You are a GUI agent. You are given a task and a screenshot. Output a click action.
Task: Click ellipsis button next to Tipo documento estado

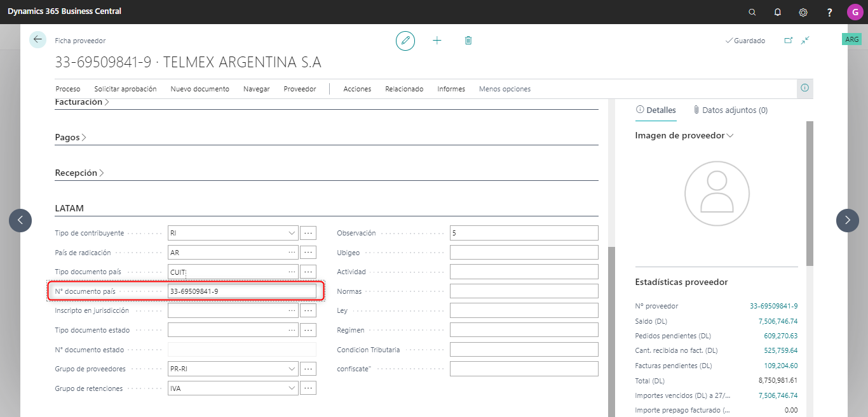(308, 330)
